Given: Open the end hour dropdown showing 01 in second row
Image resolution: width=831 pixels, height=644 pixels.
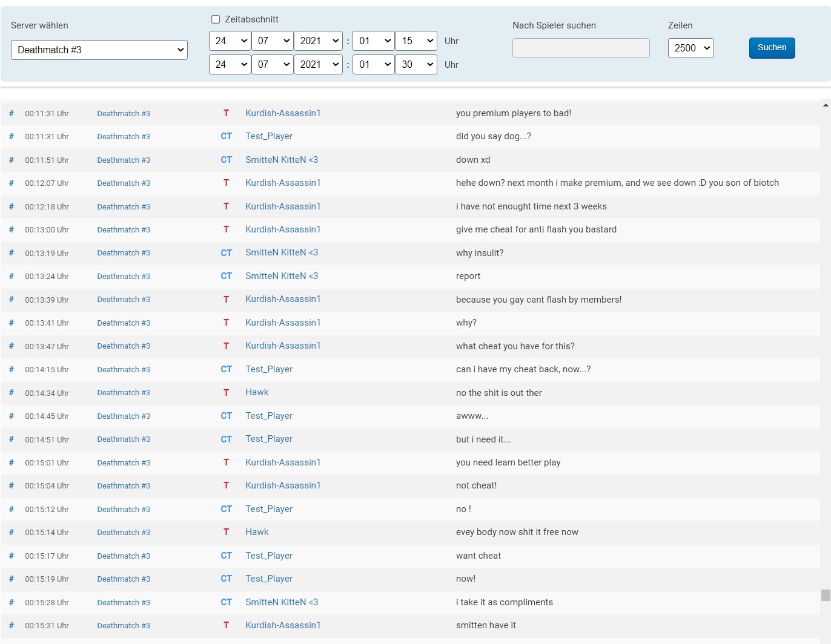Looking at the screenshot, I should click(x=374, y=64).
